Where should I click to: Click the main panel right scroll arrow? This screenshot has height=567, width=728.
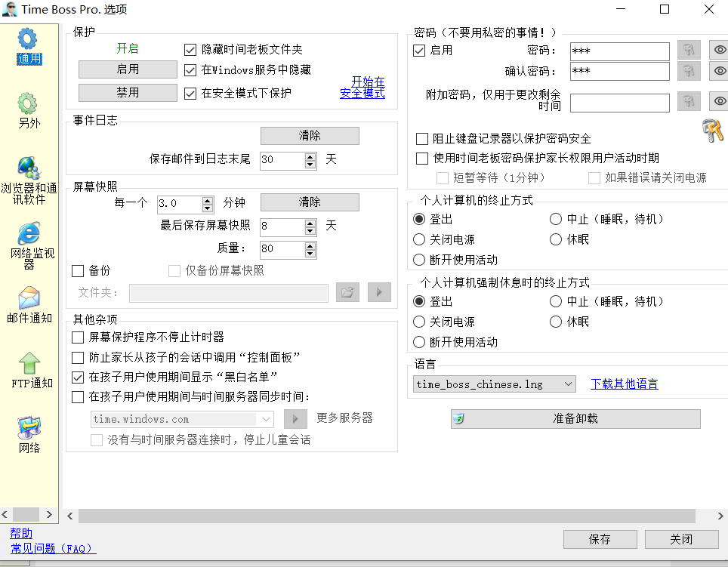[720, 516]
